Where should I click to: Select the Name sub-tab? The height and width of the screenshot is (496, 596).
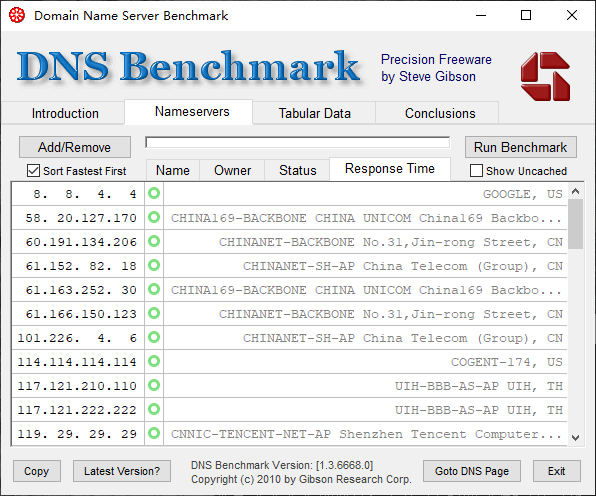173,170
